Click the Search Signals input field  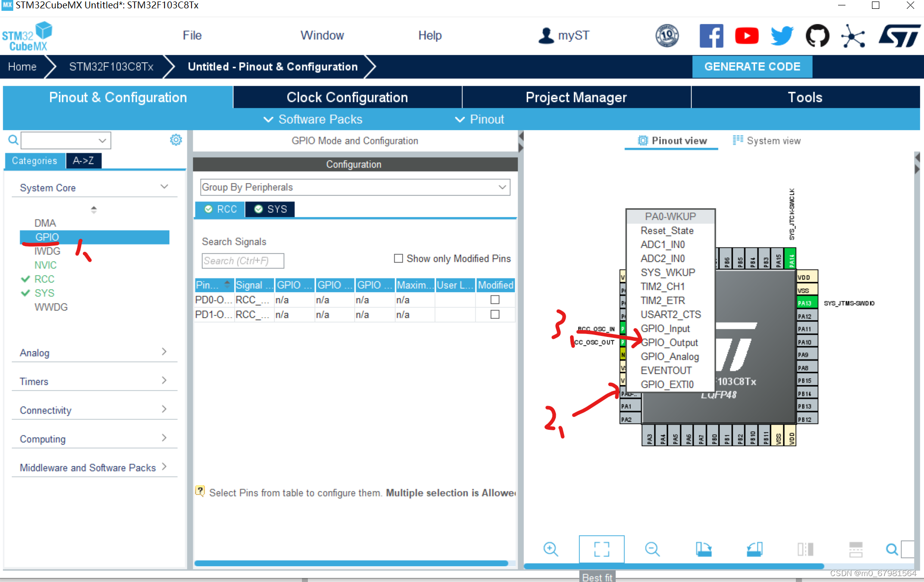(243, 261)
